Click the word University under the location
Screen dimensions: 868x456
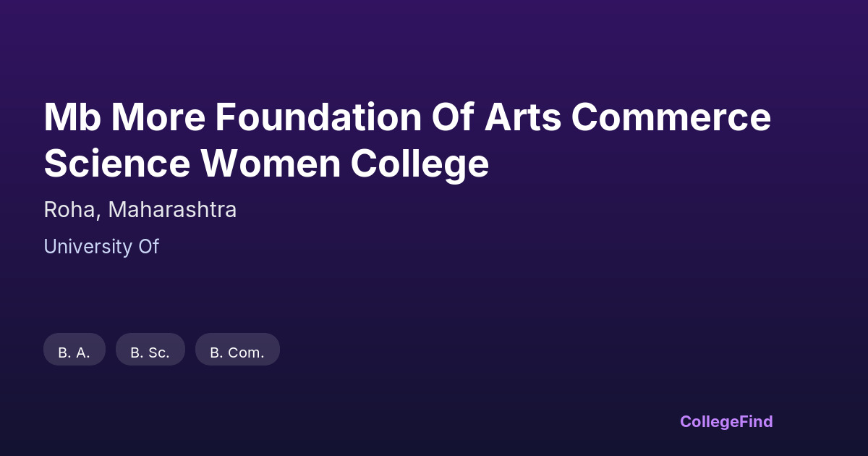88,247
